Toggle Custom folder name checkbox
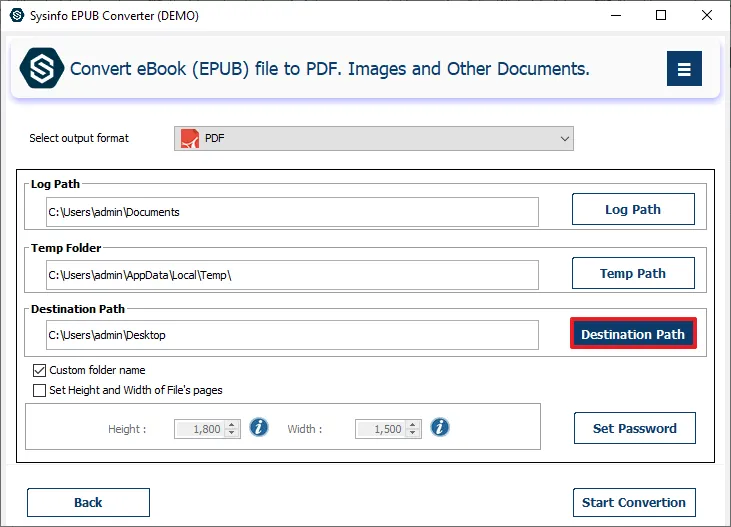Viewport: 731px width, 527px height. click(x=40, y=370)
